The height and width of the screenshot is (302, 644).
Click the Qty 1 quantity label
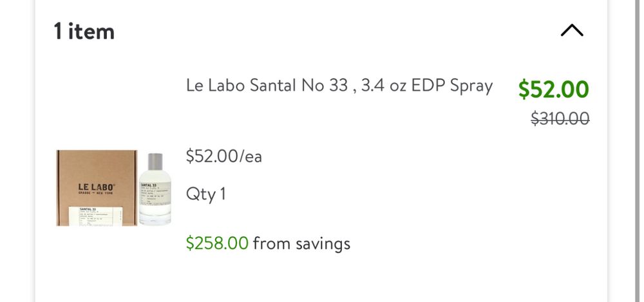click(205, 194)
